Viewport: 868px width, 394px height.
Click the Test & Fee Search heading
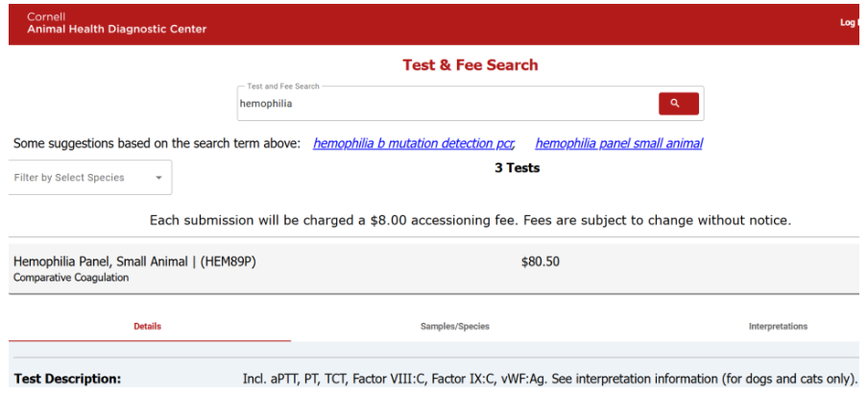pos(470,65)
